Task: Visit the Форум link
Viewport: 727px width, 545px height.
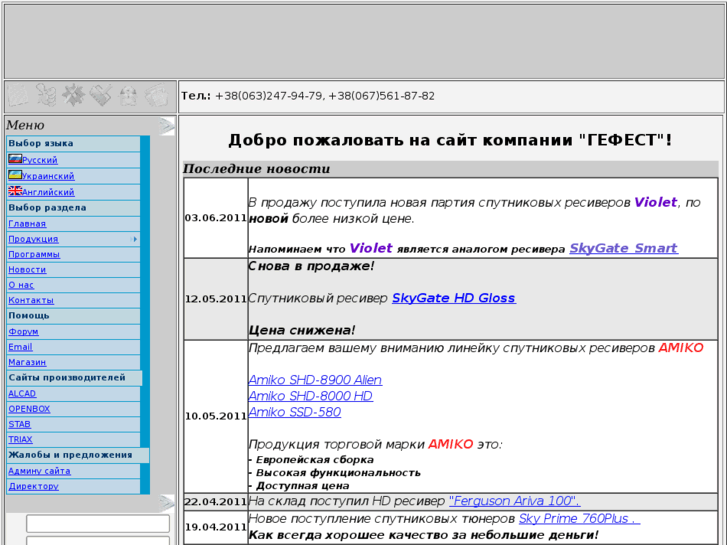Action: coord(23,332)
